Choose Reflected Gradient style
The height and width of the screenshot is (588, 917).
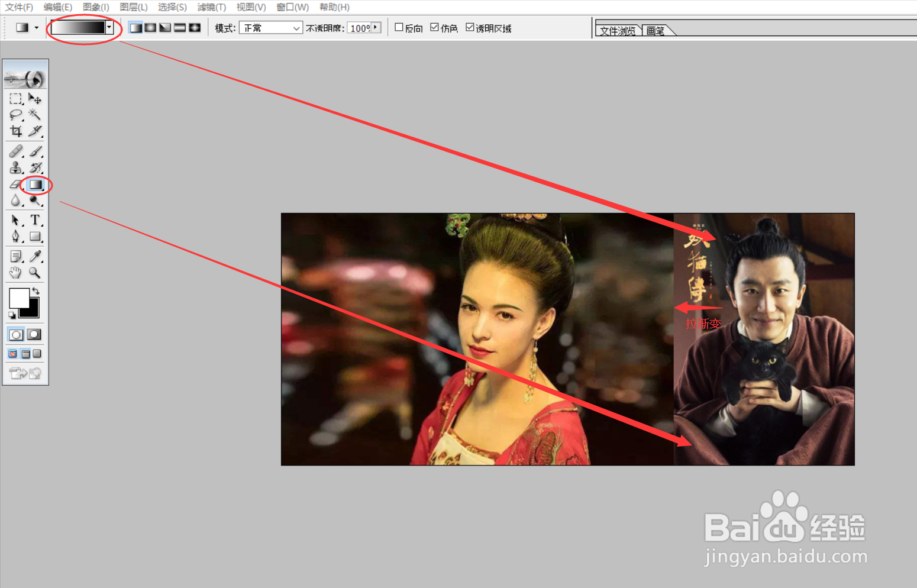coord(180,28)
